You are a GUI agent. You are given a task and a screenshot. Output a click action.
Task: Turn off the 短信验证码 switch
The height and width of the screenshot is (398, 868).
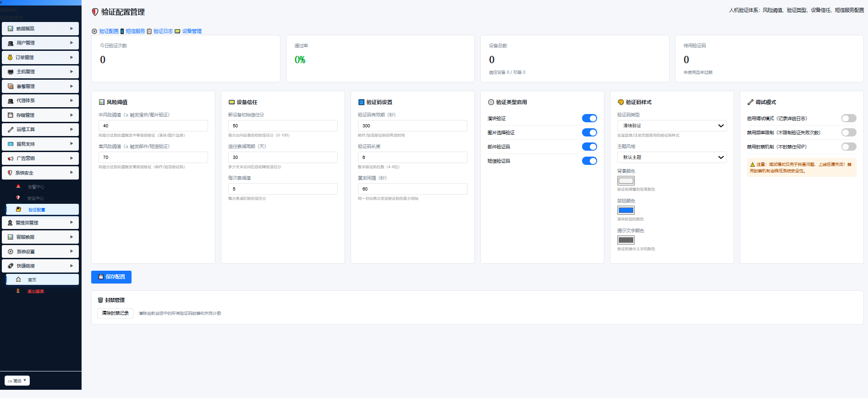pyautogui.click(x=589, y=161)
